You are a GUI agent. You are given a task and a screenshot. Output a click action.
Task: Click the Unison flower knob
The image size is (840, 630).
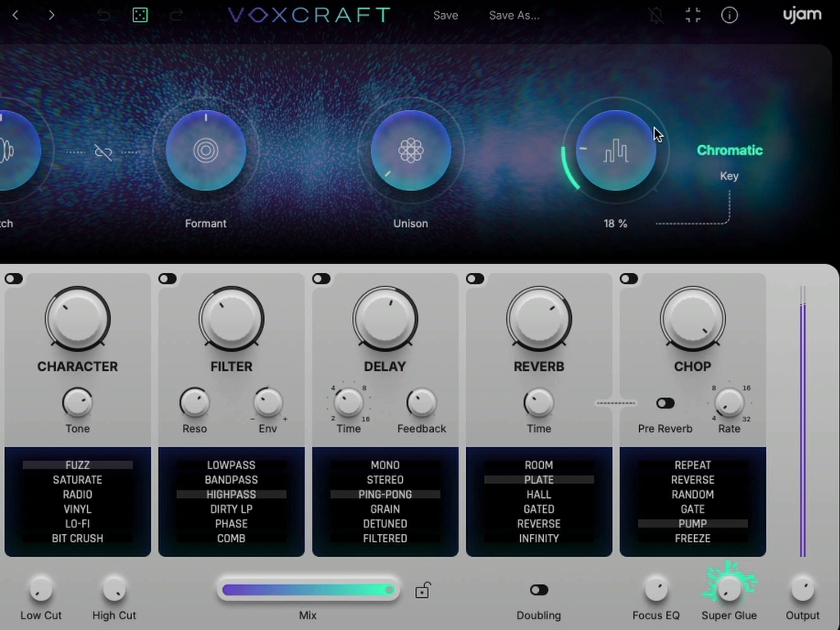[x=411, y=151]
